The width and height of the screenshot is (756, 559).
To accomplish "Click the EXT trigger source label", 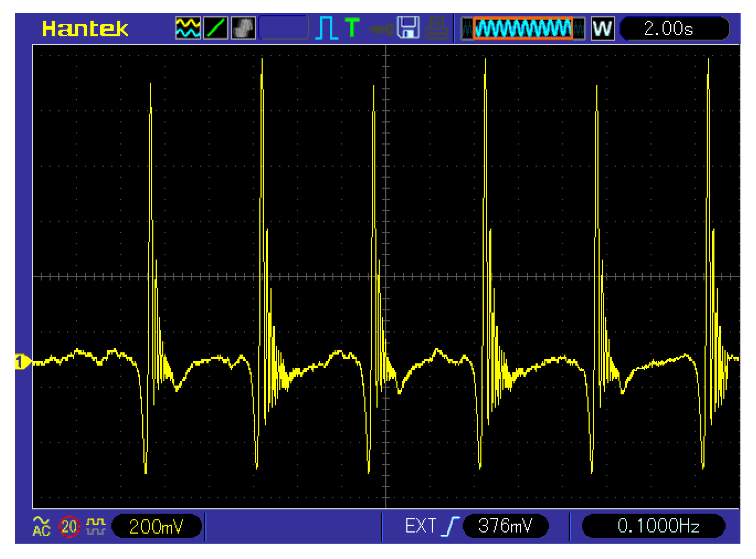I will pos(420,526).
